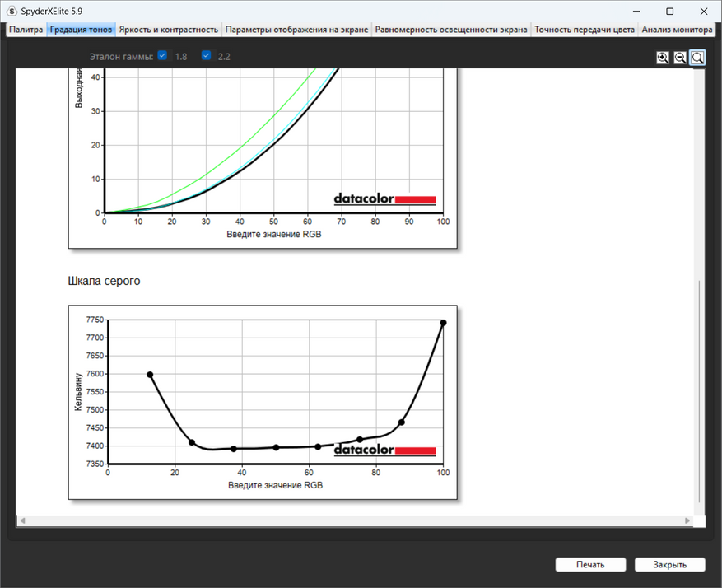Click the datacolor logo on gamma chart
Screen dimensions: 722x588
pos(384,199)
